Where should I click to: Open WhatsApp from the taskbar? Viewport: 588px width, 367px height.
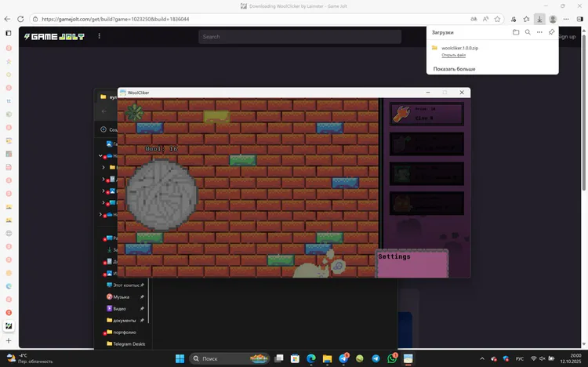392,358
